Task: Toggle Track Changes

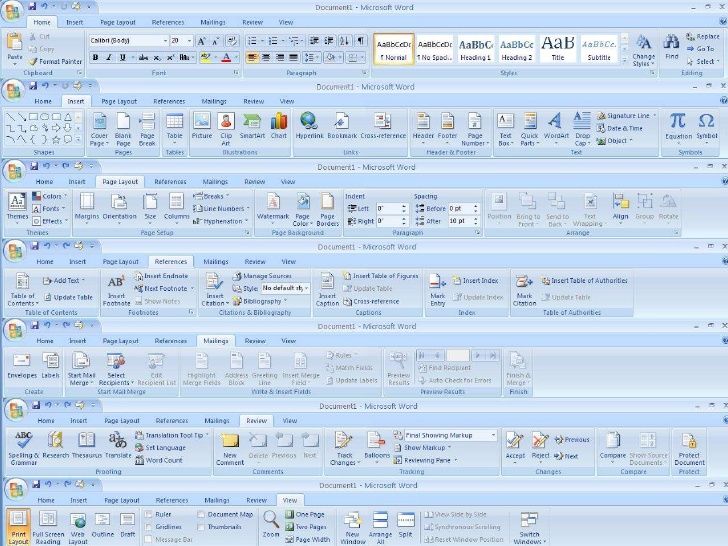Action: (344, 449)
